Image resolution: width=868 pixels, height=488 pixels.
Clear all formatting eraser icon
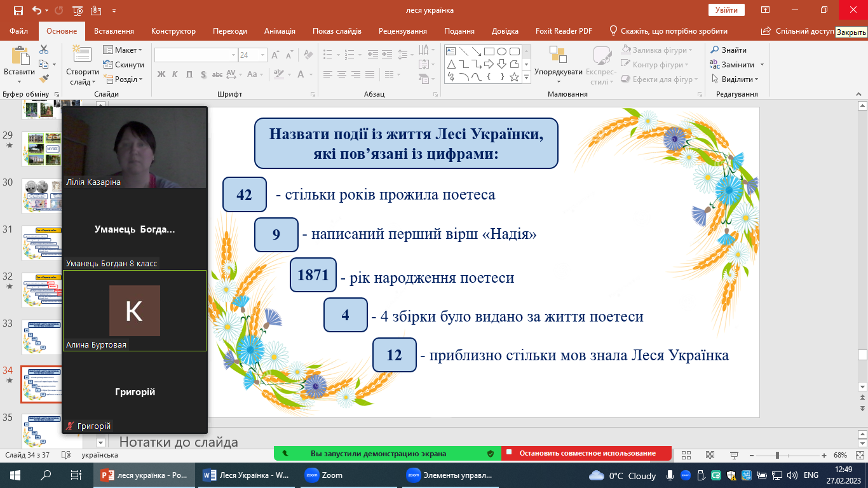tap(309, 55)
